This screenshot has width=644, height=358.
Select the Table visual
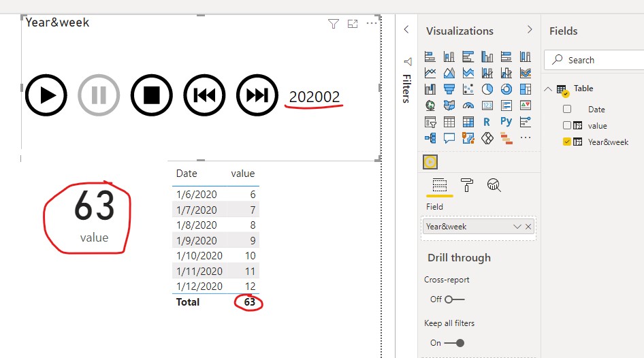tap(449, 122)
